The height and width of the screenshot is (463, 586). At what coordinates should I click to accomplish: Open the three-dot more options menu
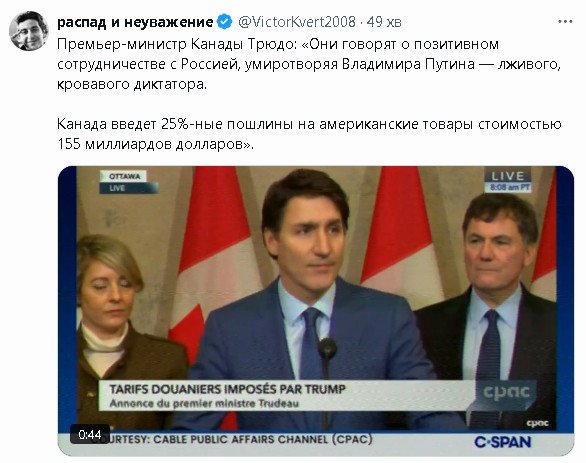[565, 22]
